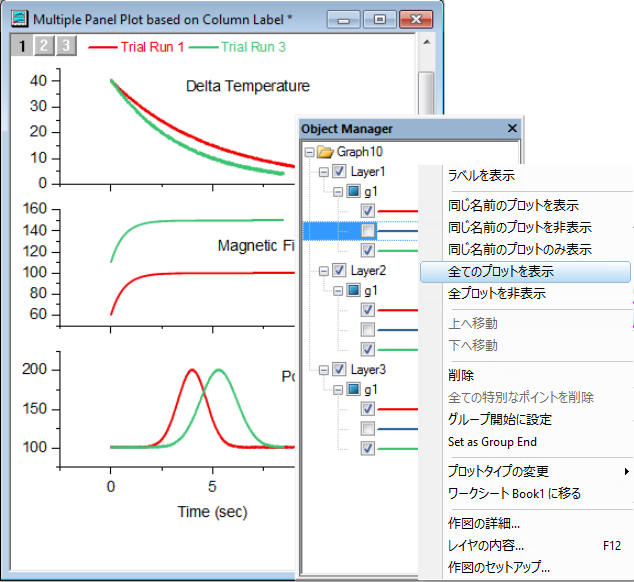This screenshot has height=582, width=634.
Task: Click the Graph10 folder icon
Action: [325, 152]
